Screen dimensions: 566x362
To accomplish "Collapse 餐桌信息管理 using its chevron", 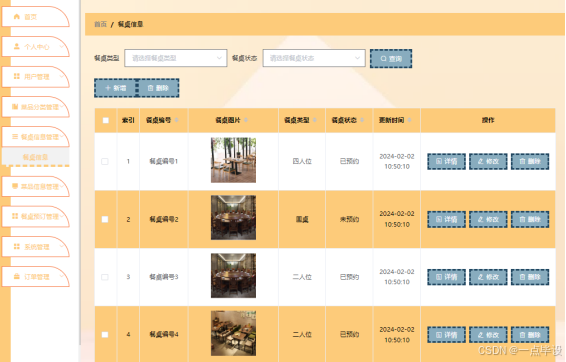I will point(62,136).
